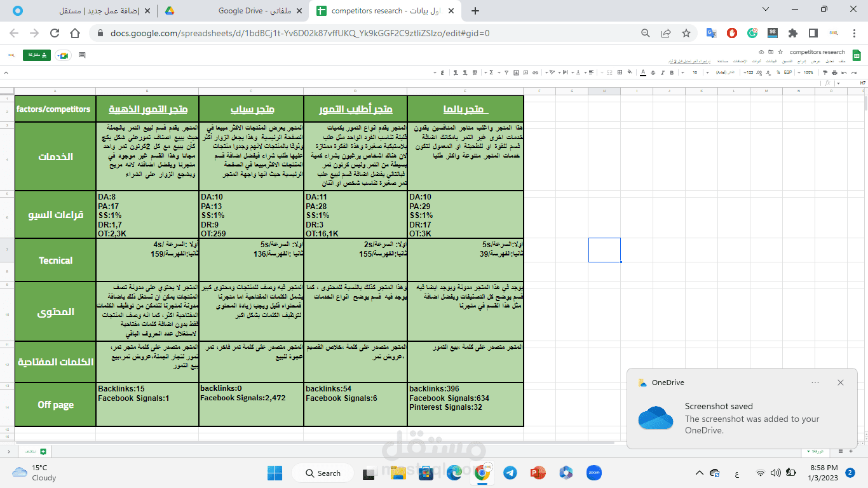
Task: Open the horizontal align dropdown
Action: click(588, 72)
